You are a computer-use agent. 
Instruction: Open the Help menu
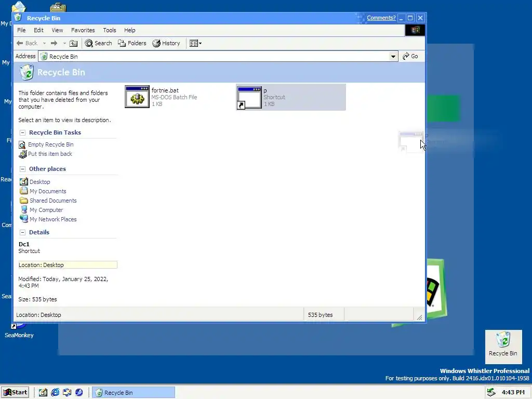129,30
